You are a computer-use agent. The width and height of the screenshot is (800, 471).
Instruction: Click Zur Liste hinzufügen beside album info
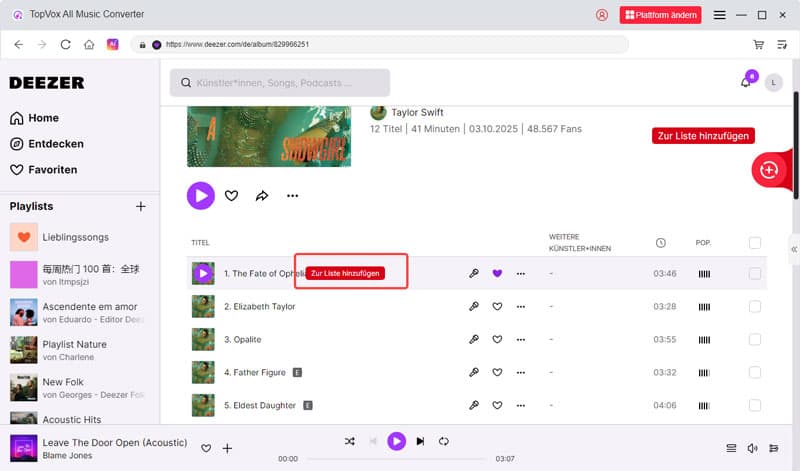point(703,136)
